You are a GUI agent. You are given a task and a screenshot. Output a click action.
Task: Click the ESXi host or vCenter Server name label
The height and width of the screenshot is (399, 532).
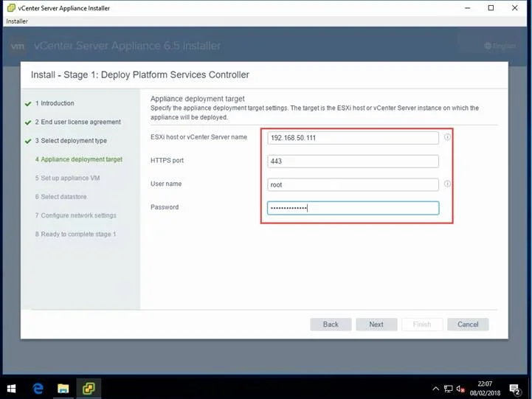[x=198, y=137]
